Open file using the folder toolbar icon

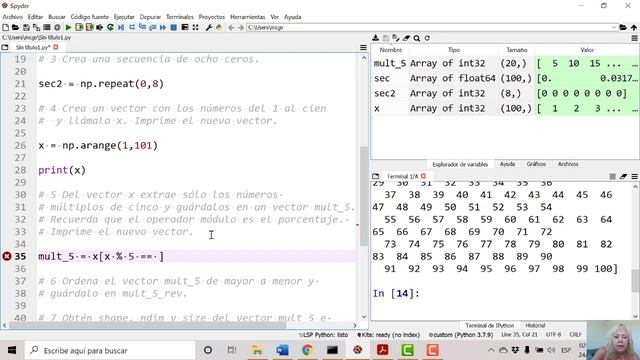click(16, 27)
